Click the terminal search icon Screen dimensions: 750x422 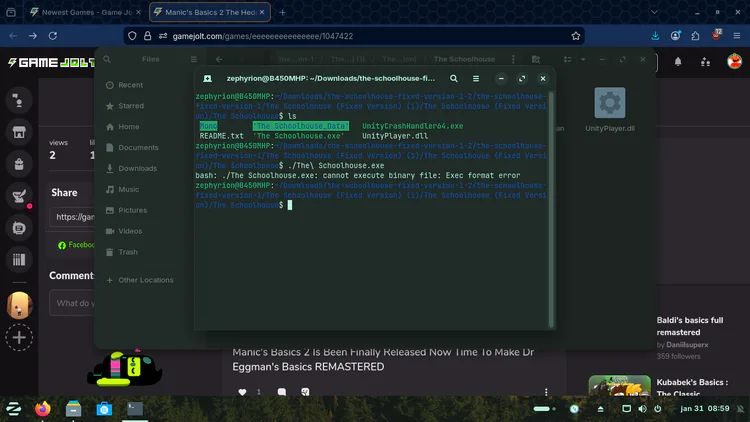coord(453,78)
